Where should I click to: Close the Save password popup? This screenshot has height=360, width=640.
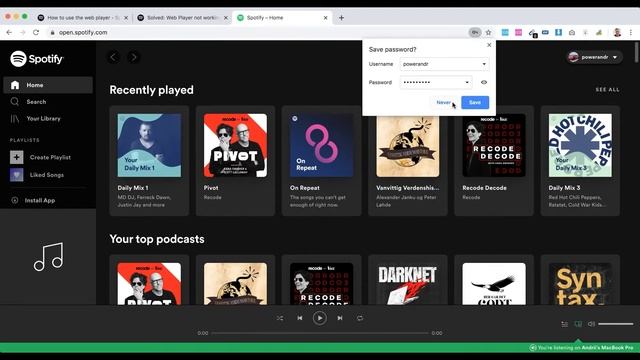(x=489, y=45)
